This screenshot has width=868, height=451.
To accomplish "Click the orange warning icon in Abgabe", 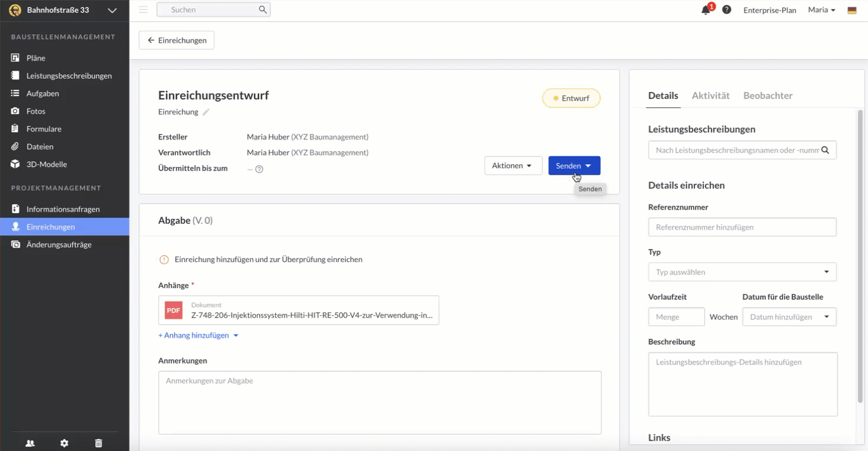I will pyautogui.click(x=164, y=260).
